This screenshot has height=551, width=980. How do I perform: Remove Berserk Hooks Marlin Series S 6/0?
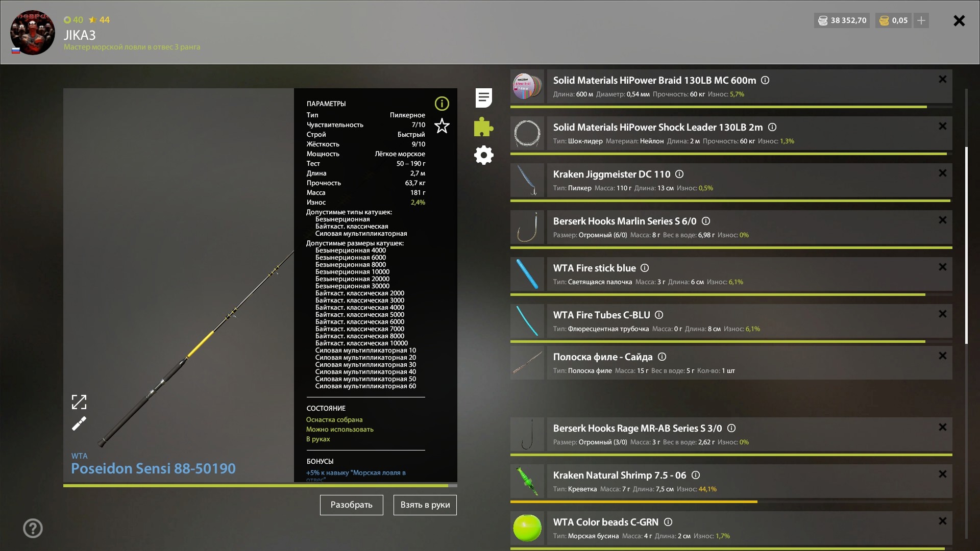[942, 220]
